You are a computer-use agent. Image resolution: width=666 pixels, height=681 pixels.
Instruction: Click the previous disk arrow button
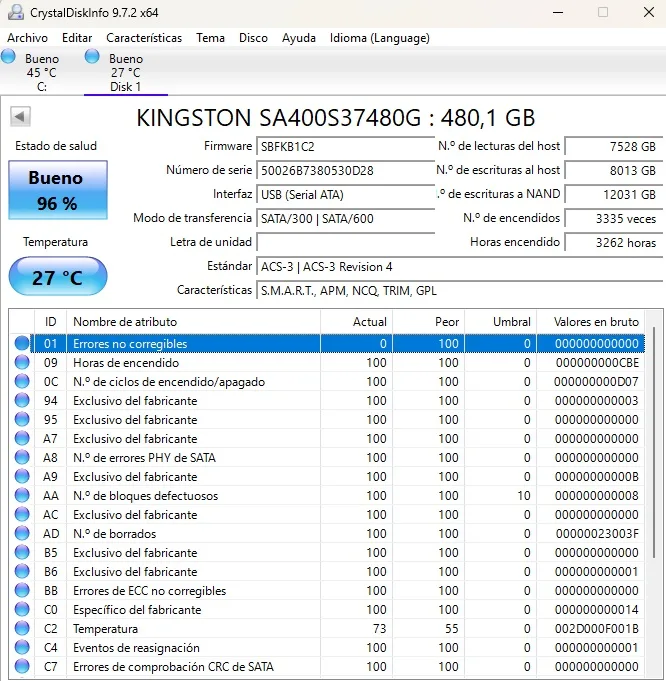coord(20,116)
